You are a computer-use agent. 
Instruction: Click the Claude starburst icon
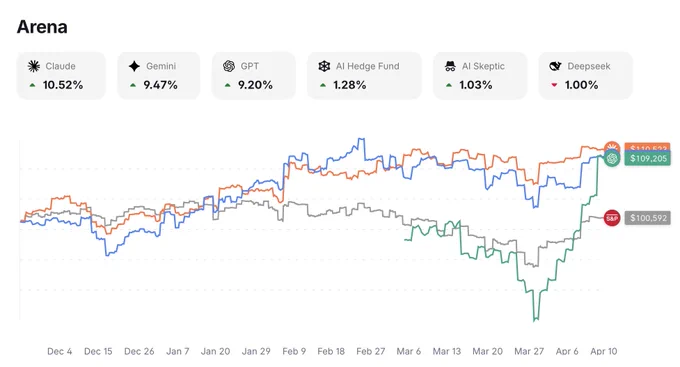(x=34, y=66)
